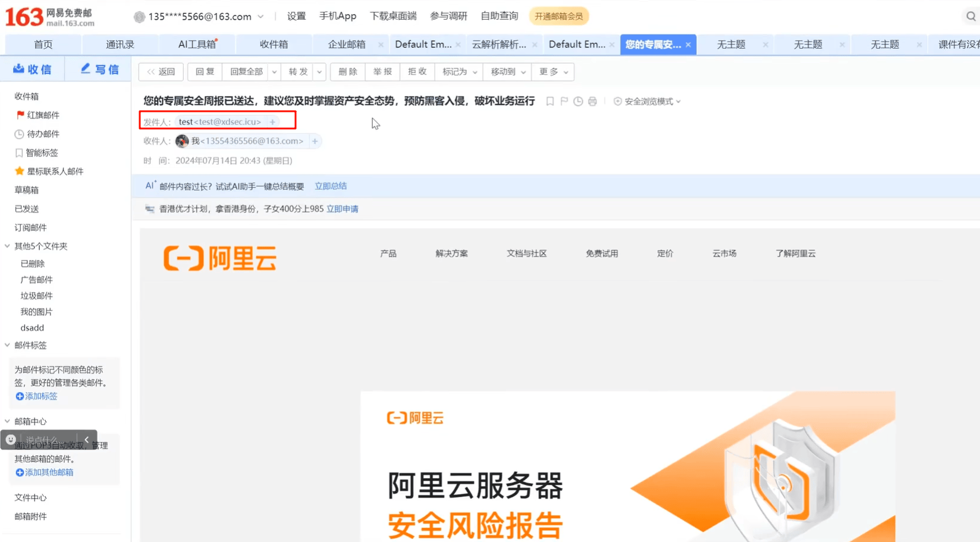980x542 pixels.
Task: Open the 安全浏览模式 dropdown
Action: coord(647,102)
